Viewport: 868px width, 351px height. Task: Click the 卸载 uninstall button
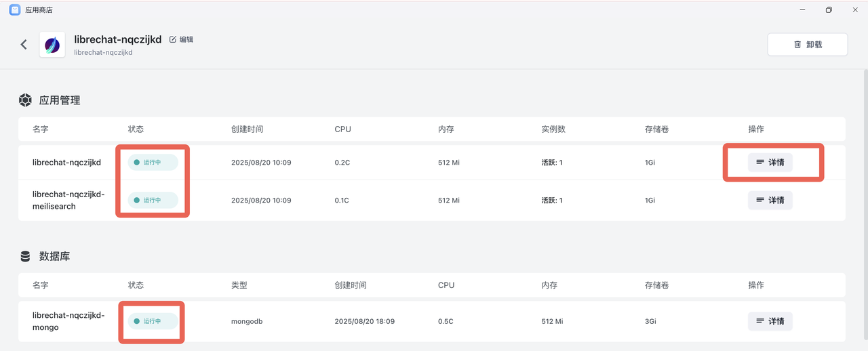tap(807, 45)
